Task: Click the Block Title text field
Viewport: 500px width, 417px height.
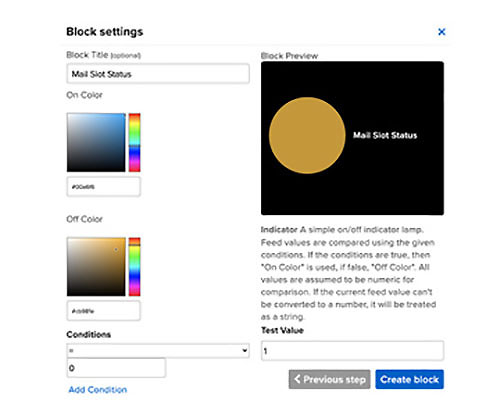Action: (158, 74)
